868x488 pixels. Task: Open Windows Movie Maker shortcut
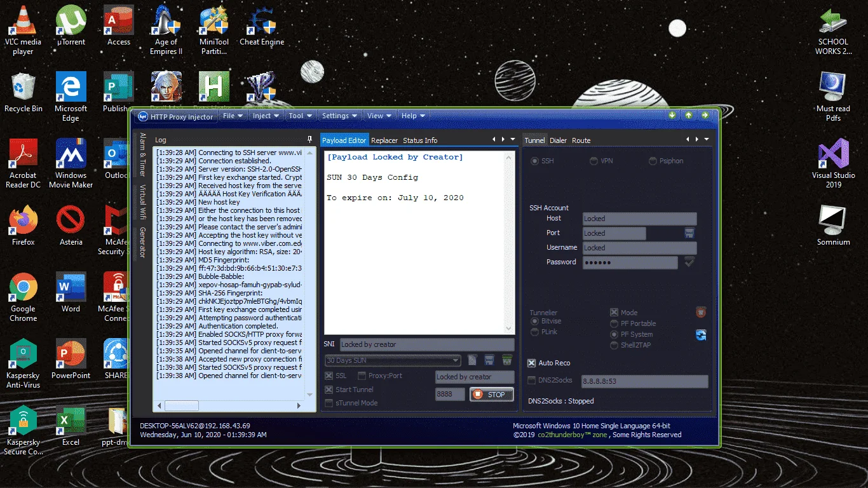tap(71, 163)
